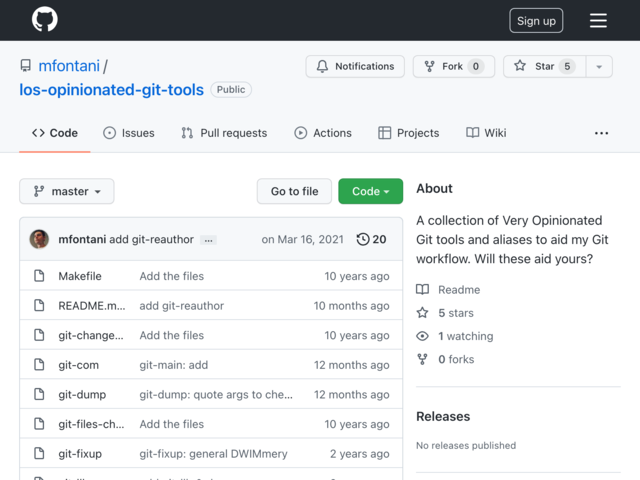
Task: Open the README.m... file
Action: [x=92, y=306]
